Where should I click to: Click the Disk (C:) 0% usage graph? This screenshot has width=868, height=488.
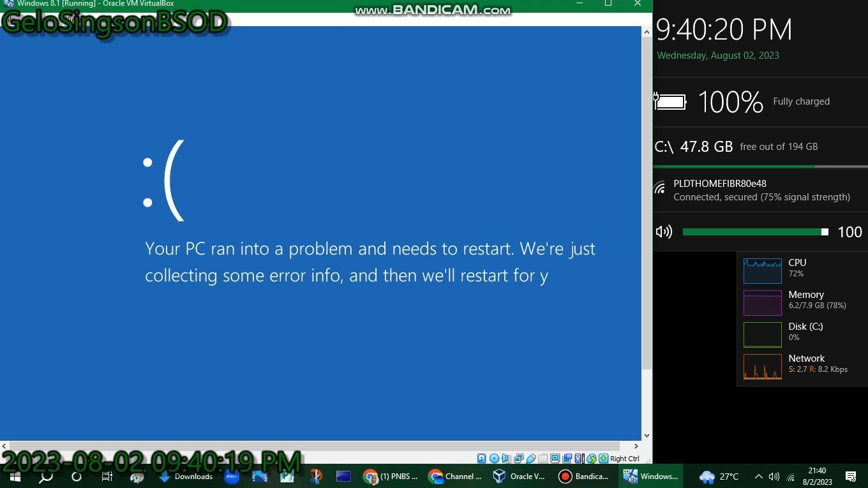[x=762, y=335]
